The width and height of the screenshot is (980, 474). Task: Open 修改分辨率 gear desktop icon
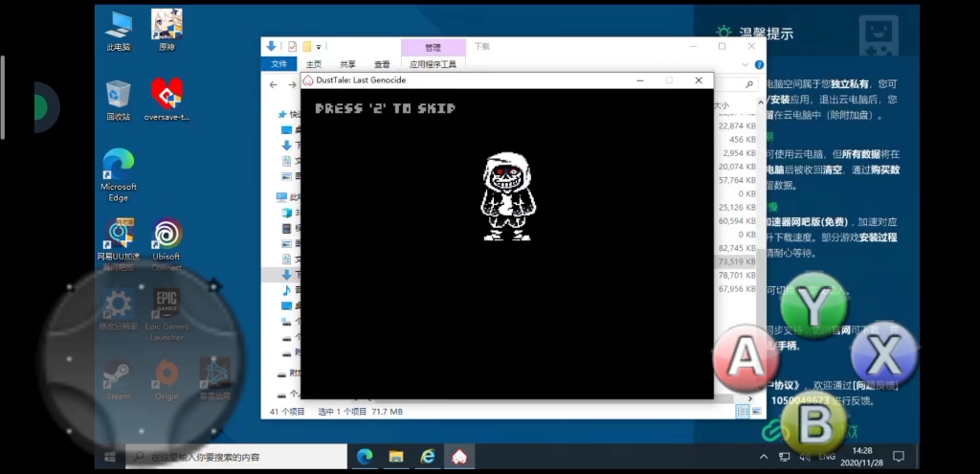coord(118,311)
